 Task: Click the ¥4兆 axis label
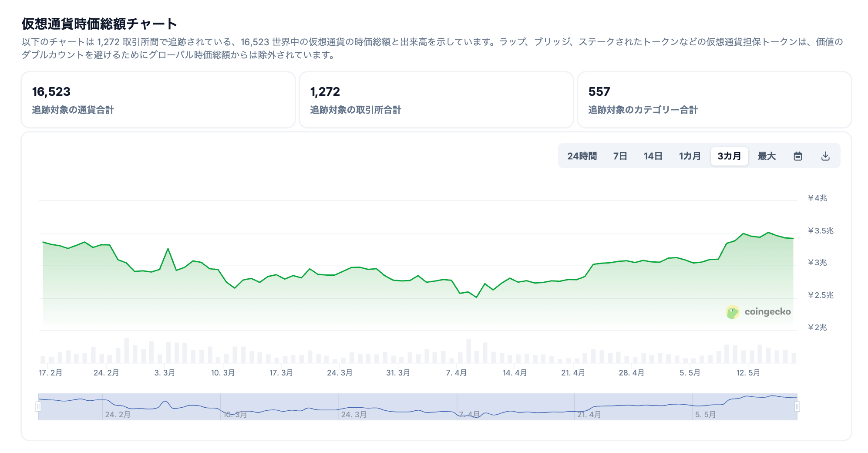coord(817,198)
